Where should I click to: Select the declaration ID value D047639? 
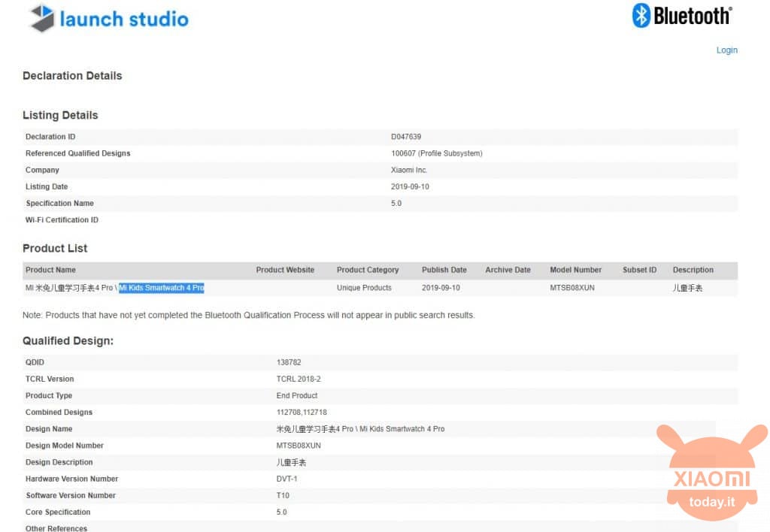(406, 137)
